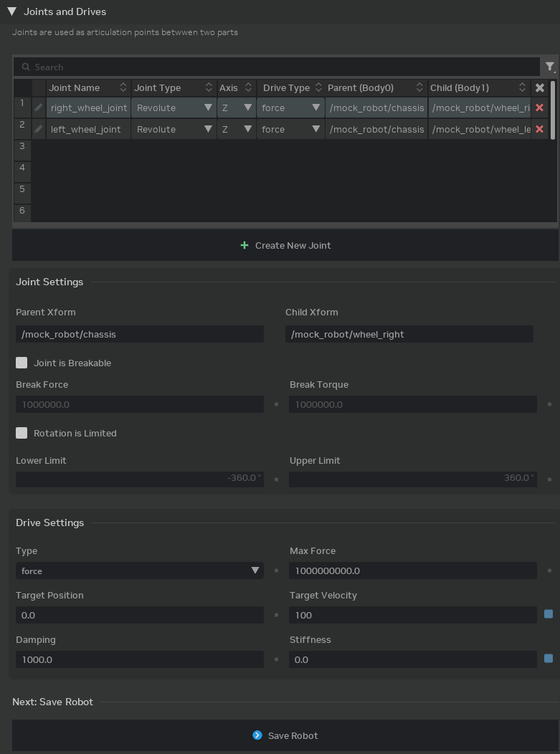Collapse the Joints and Drives section

tap(11, 11)
